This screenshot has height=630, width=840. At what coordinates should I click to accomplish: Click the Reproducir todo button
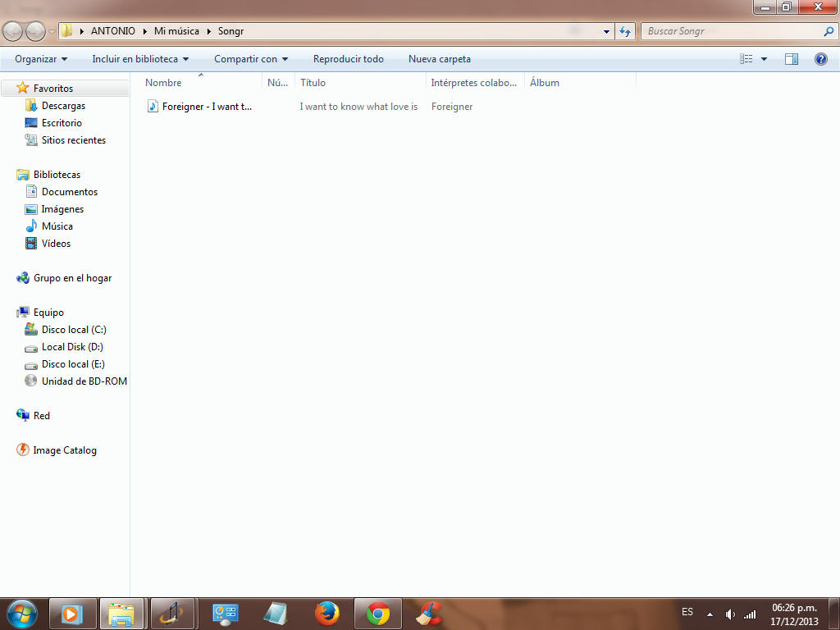pyautogui.click(x=349, y=59)
